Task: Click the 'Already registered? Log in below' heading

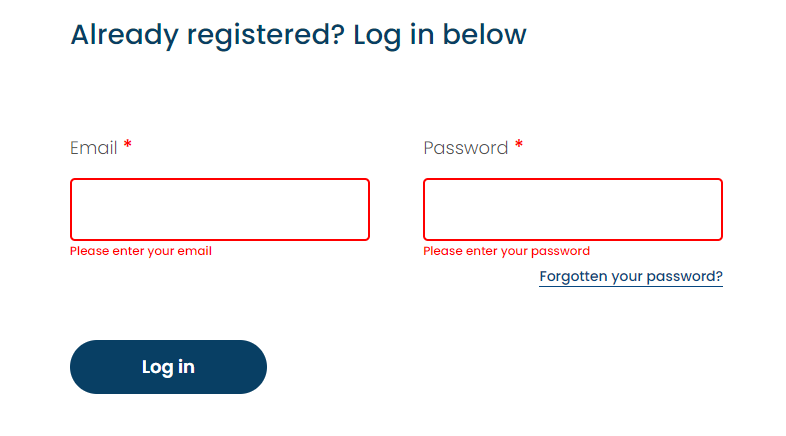Action: coord(298,35)
